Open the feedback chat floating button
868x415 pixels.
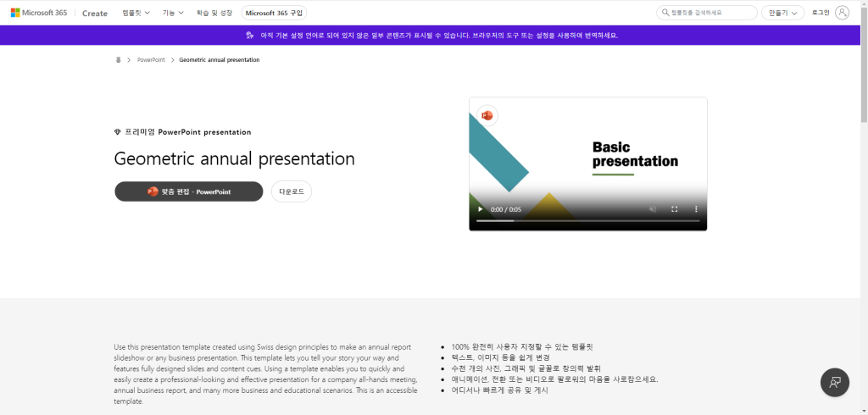(x=835, y=382)
